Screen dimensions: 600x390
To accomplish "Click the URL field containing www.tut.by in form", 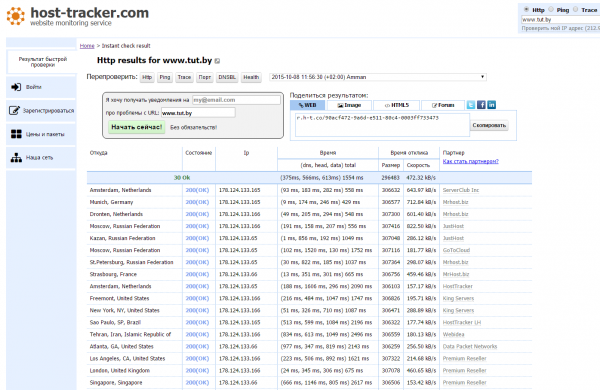I will pyautogui.click(x=198, y=113).
